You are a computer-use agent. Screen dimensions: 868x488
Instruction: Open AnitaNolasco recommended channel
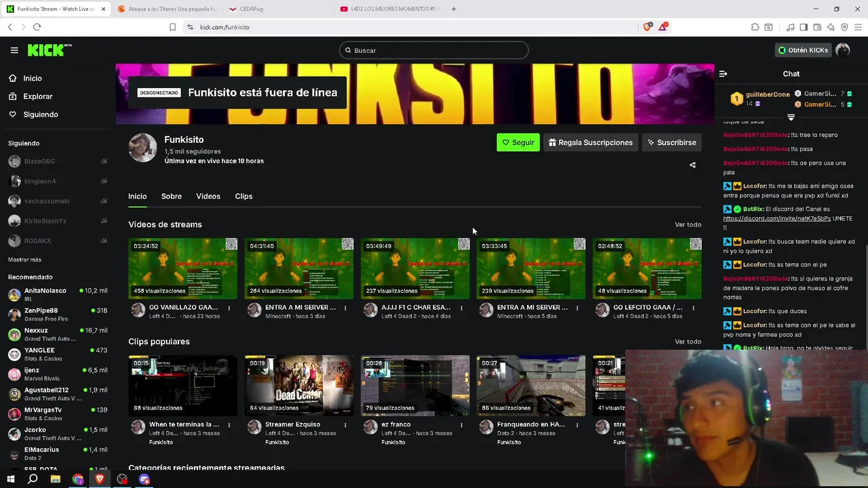[x=58, y=294]
